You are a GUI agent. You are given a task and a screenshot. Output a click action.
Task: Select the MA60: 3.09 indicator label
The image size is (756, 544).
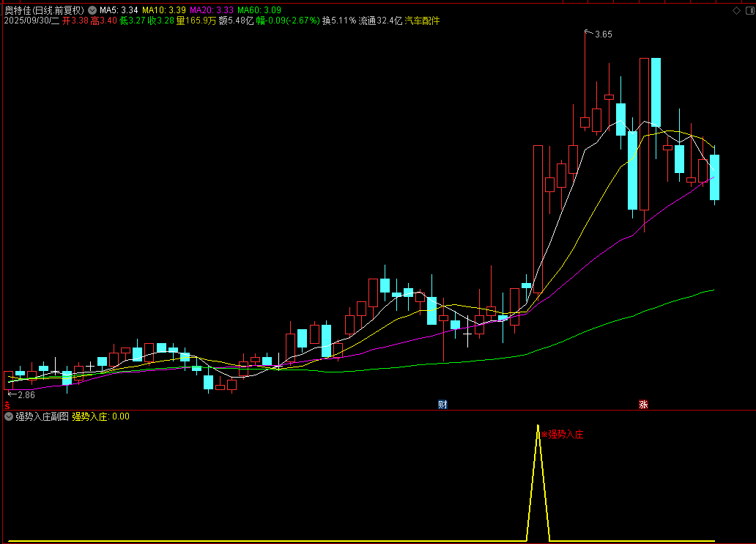pyautogui.click(x=259, y=10)
